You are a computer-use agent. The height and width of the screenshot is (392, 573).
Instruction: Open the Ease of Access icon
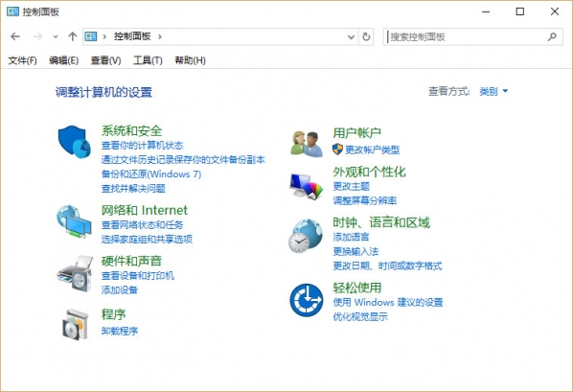click(307, 300)
